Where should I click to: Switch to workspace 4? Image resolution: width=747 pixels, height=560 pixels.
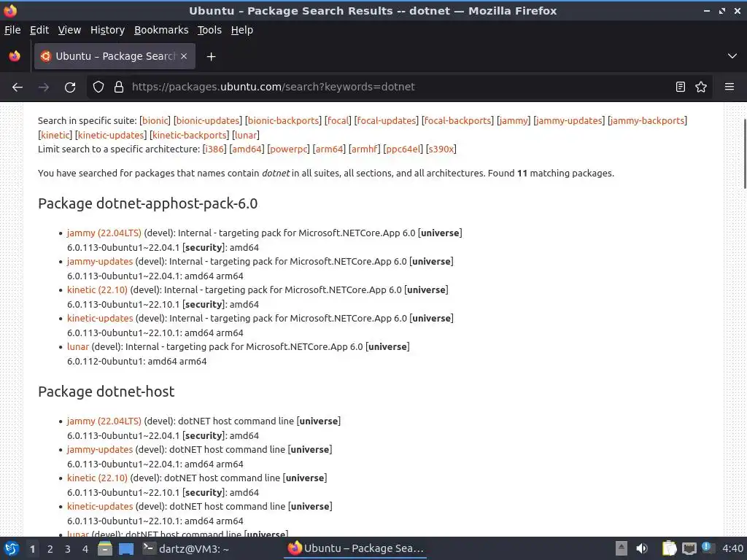point(85,549)
